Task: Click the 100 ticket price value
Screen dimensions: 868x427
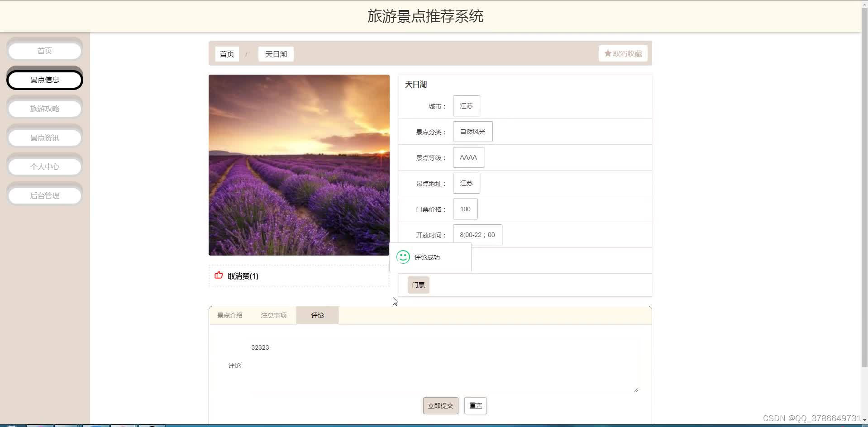Action: [465, 209]
